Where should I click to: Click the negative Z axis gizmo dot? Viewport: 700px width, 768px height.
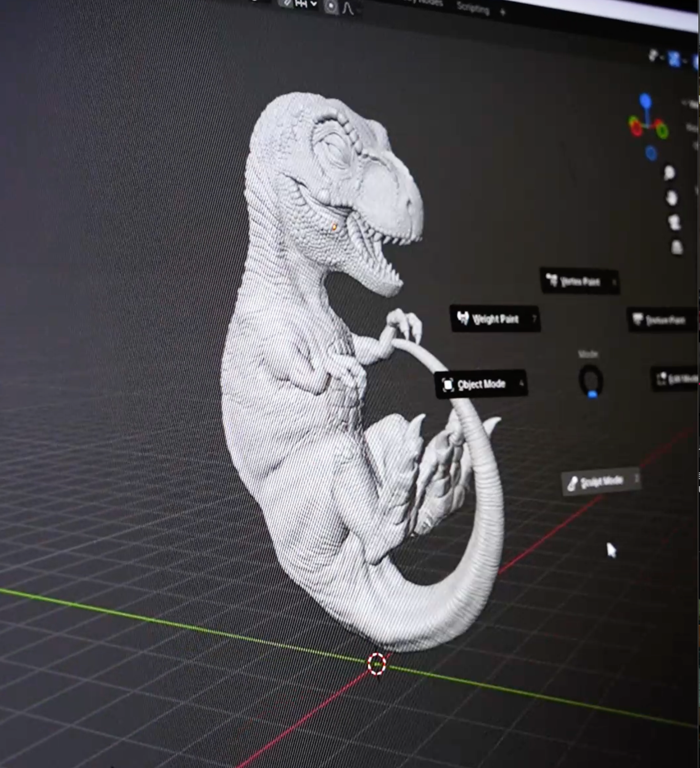tap(651, 153)
